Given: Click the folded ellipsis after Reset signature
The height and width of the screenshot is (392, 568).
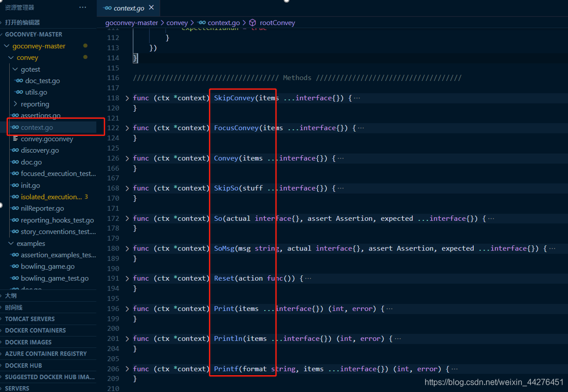Looking at the screenshot, I should tap(308, 279).
